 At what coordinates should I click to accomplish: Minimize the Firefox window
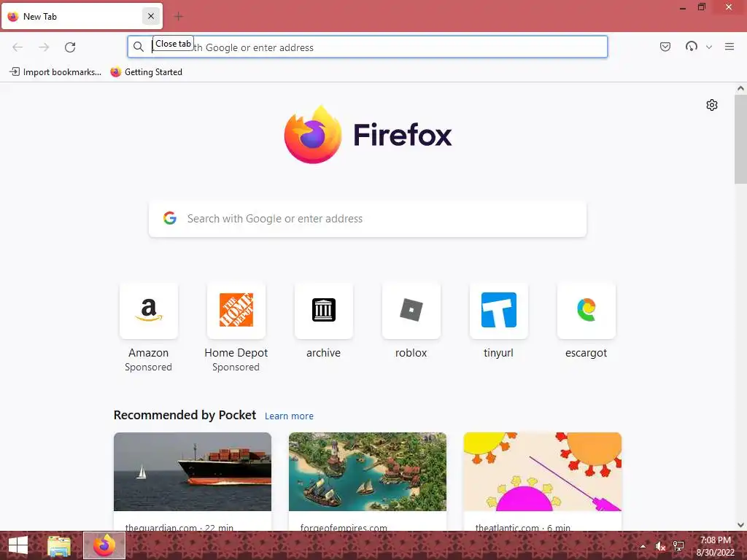coord(683,7)
